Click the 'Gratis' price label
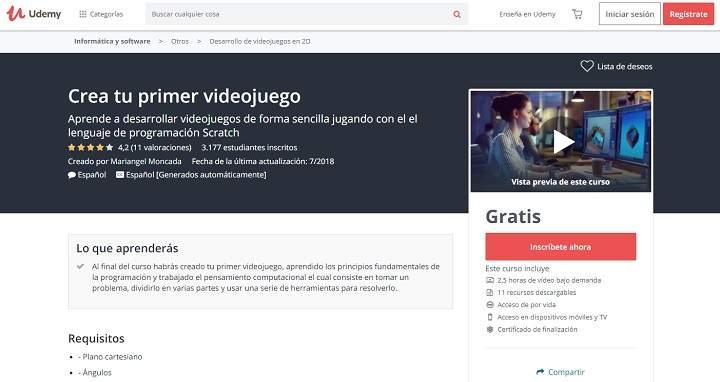 pos(513,216)
